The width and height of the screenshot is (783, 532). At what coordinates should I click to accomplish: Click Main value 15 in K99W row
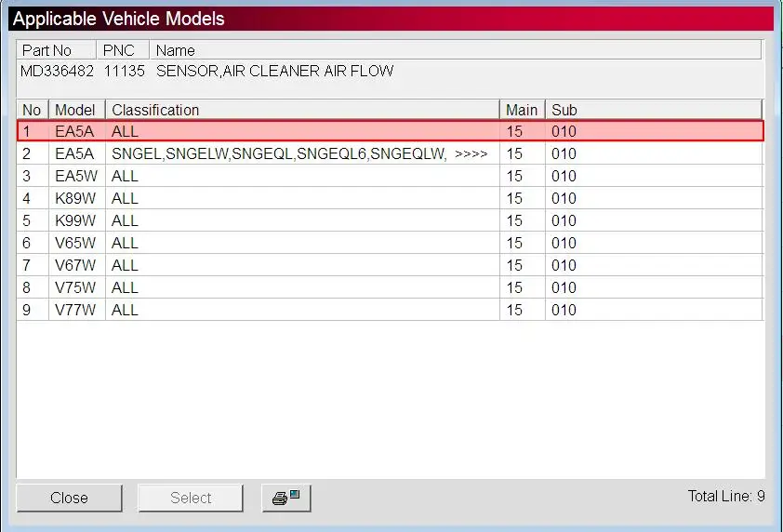tap(514, 220)
